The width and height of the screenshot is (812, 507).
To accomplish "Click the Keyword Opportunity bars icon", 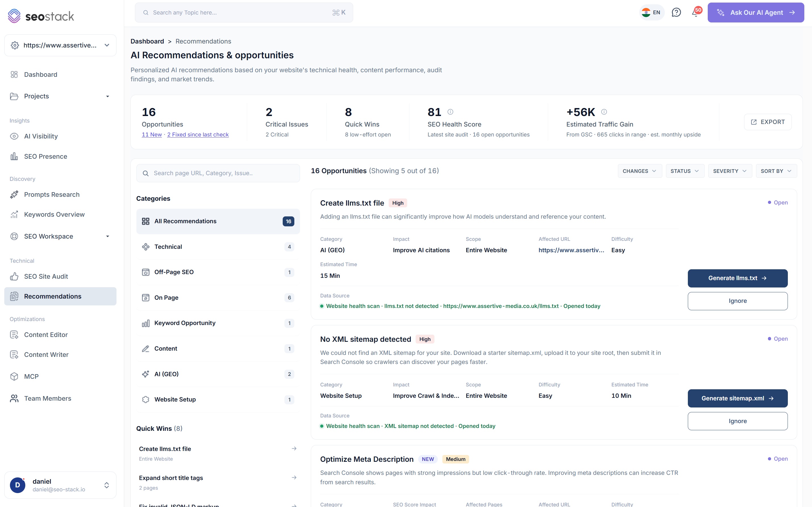I will tap(145, 323).
